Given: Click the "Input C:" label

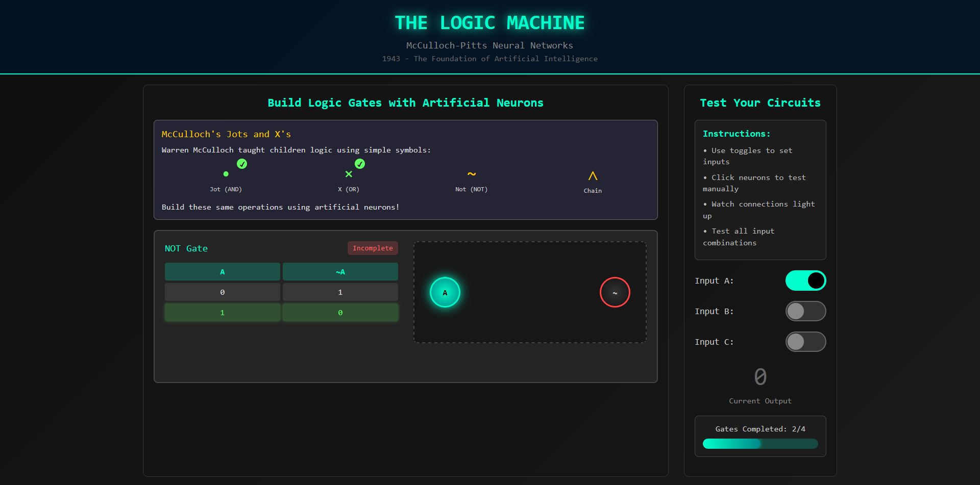Looking at the screenshot, I should (x=714, y=342).
